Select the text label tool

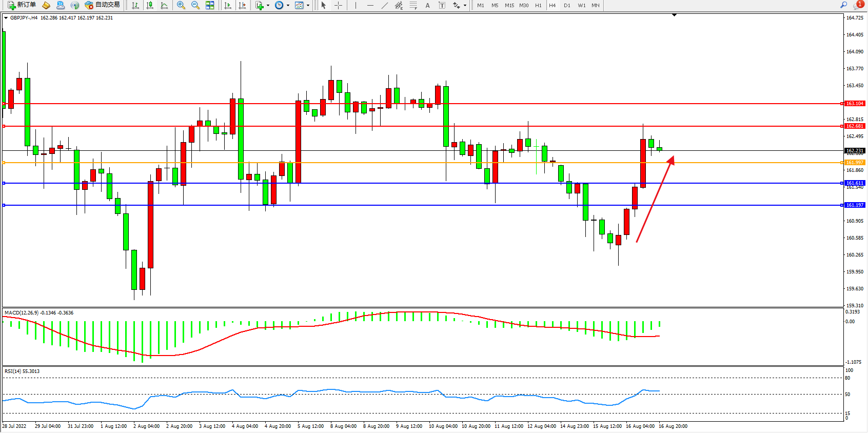click(442, 5)
